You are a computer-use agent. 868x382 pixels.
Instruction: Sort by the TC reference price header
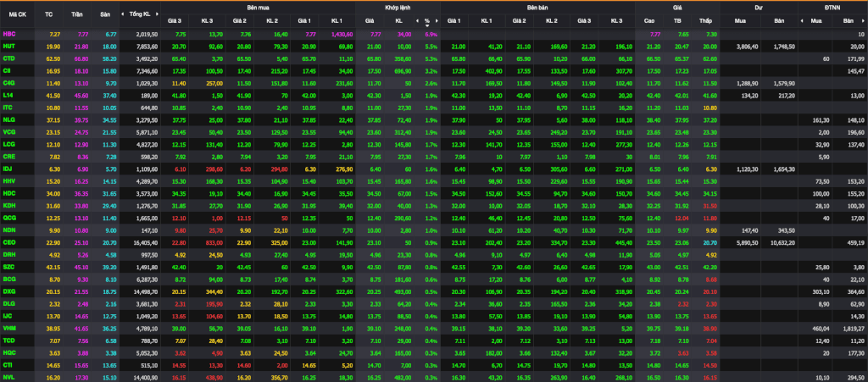(48, 14)
